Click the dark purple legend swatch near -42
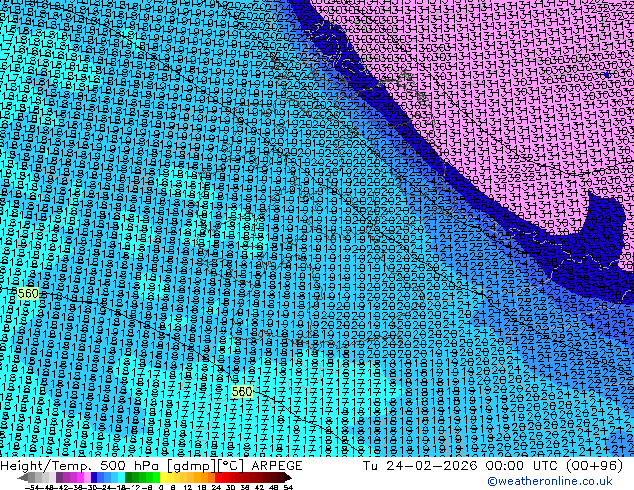This screenshot has width=634, height=490. point(59,477)
